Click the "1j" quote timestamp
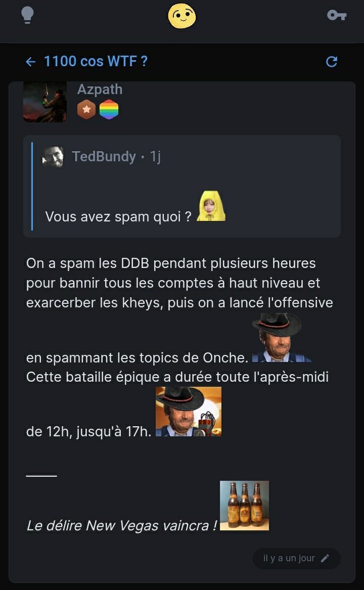364x590 pixels. point(156,156)
